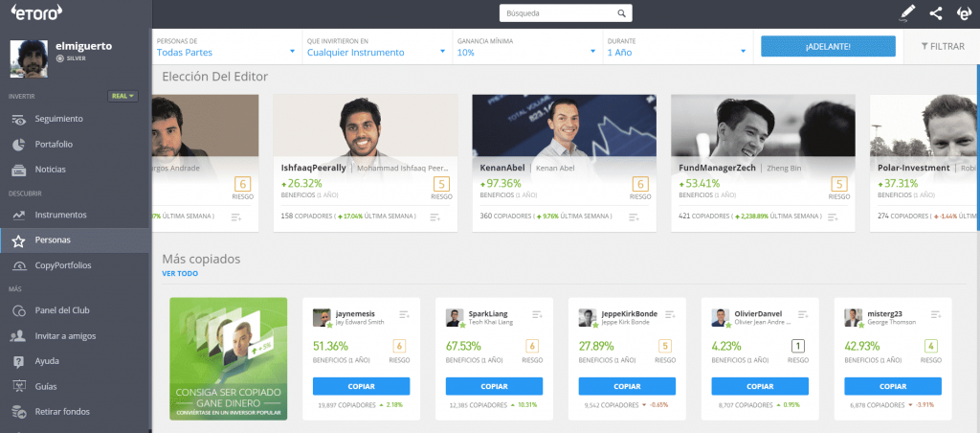Open Ganancia Mínima 10% dropdown
This screenshot has height=433, width=980.
click(x=527, y=47)
